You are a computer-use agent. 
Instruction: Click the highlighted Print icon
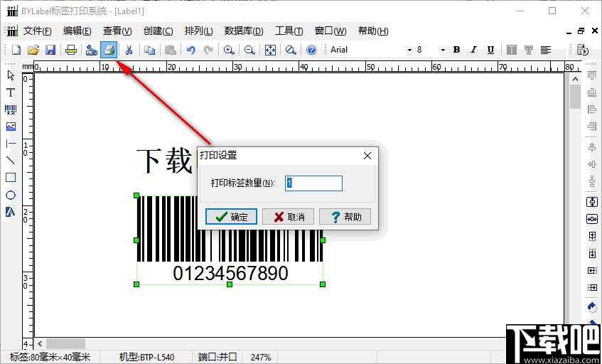pos(109,50)
